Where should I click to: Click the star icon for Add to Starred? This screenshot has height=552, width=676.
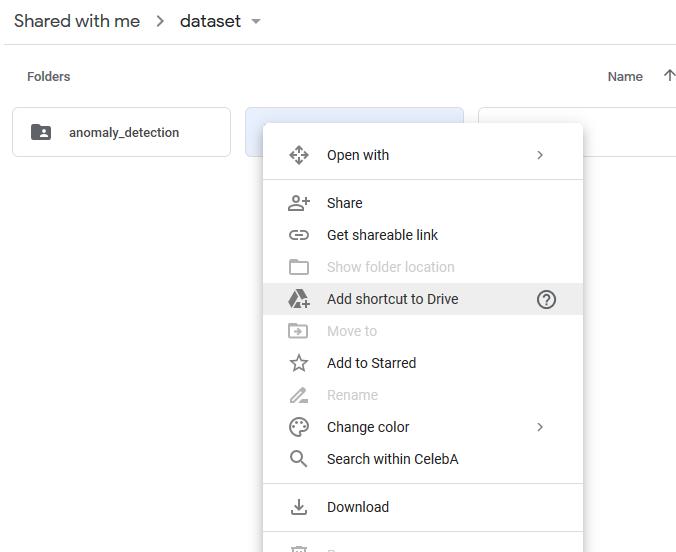tap(298, 363)
